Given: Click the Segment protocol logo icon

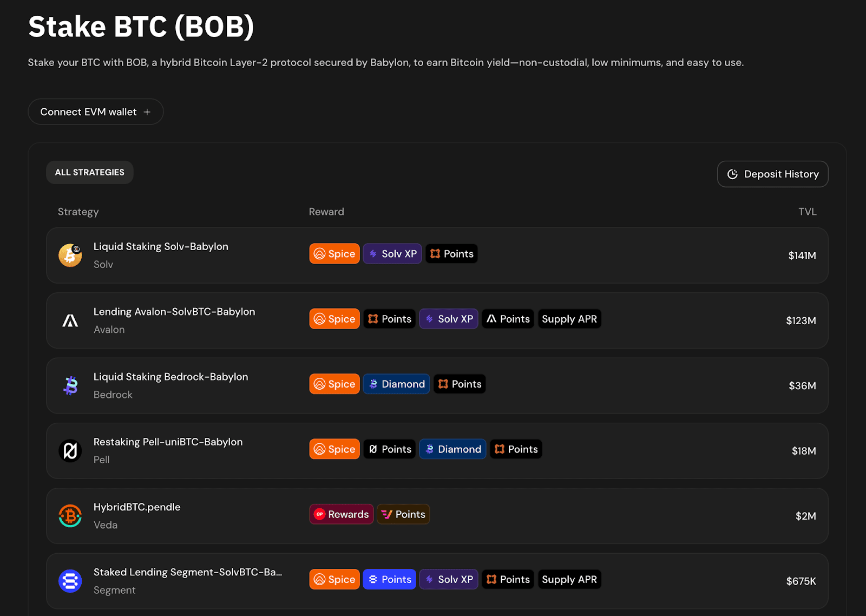Looking at the screenshot, I should point(70,581).
